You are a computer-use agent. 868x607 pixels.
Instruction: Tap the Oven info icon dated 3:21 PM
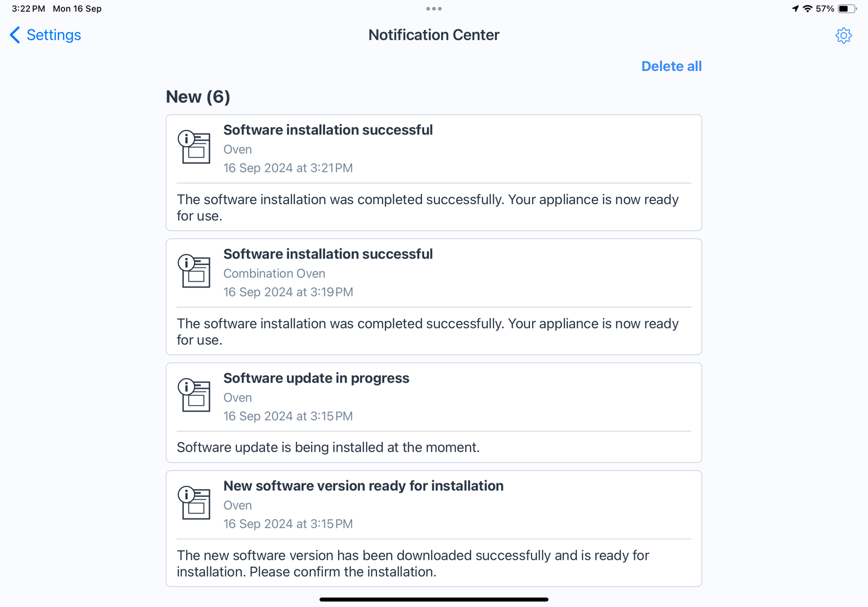point(194,147)
